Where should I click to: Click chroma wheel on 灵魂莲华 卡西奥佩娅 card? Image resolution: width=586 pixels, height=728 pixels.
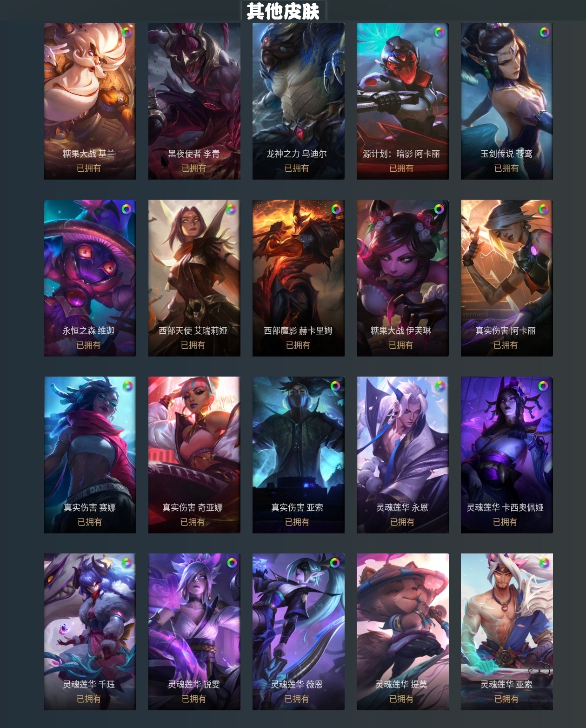coord(543,386)
